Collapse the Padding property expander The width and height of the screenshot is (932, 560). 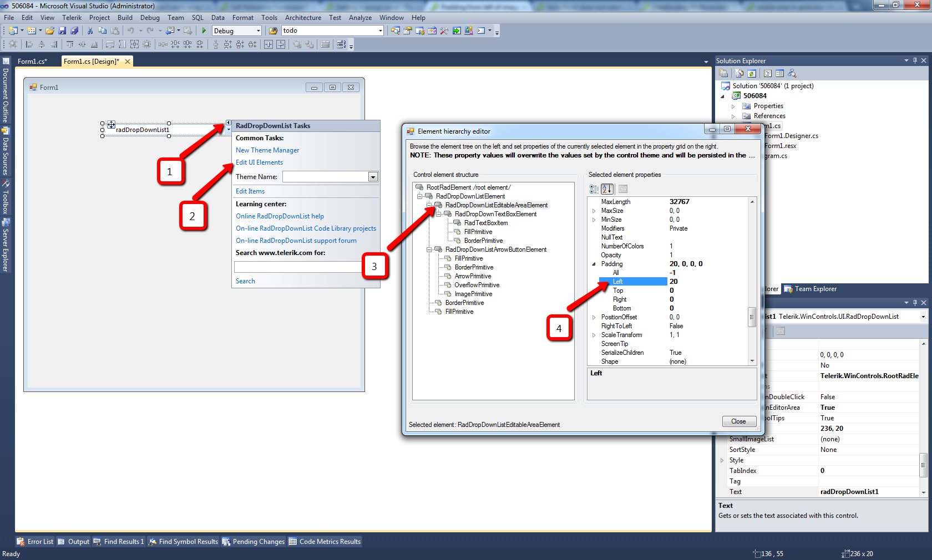(x=594, y=264)
